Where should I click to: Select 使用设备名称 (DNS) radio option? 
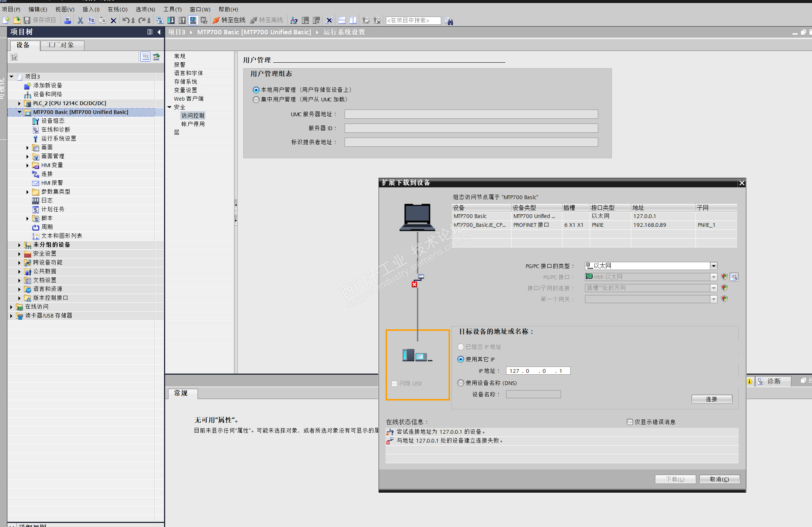coord(461,383)
